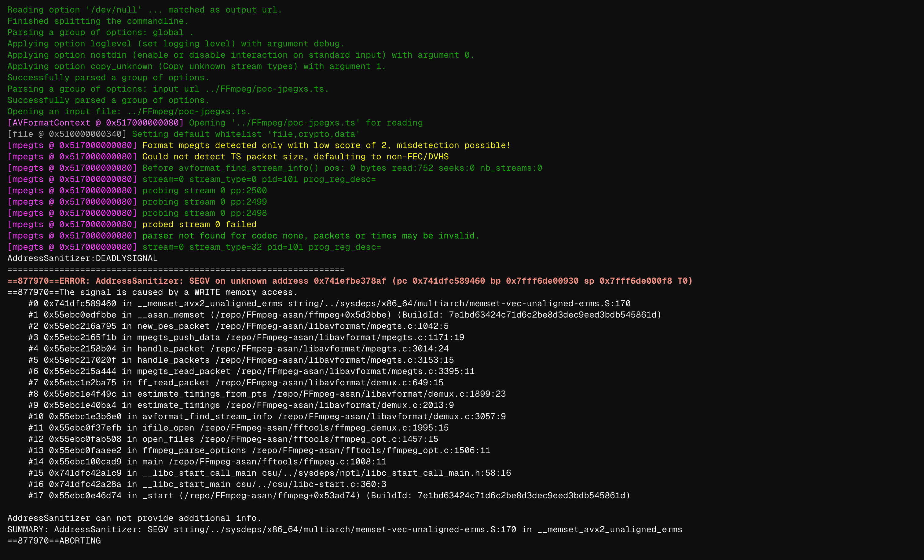Image resolution: width=924 pixels, height=560 pixels.
Task: Select the red ERROR: AddressSanitizer SEGV line
Action: click(x=349, y=280)
